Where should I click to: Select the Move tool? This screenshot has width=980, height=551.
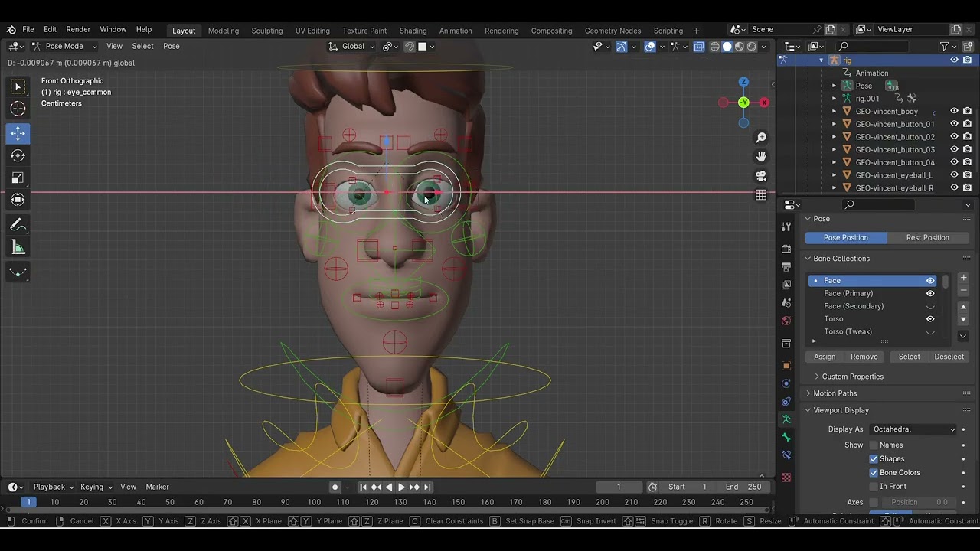pyautogui.click(x=18, y=133)
